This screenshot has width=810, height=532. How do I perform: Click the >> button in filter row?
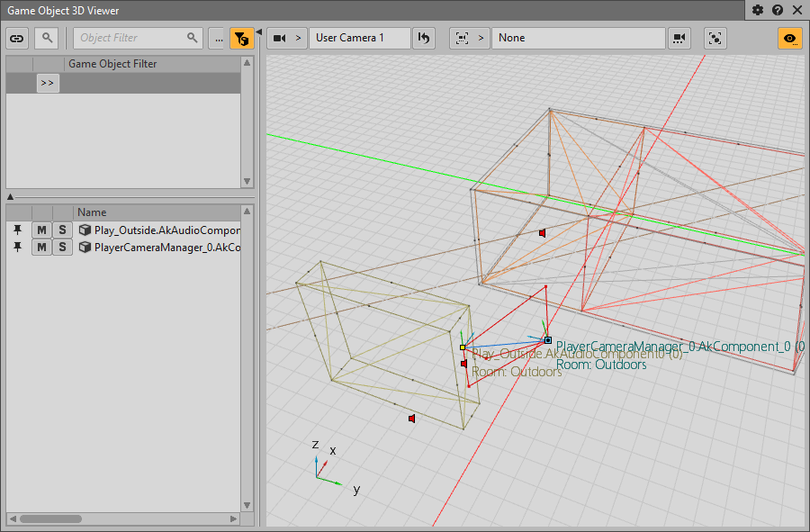(x=48, y=83)
